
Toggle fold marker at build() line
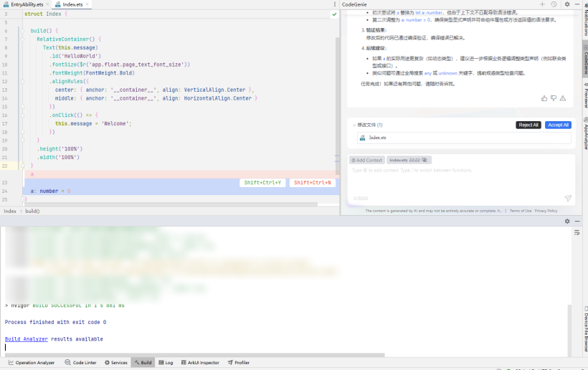pos(22,31)
